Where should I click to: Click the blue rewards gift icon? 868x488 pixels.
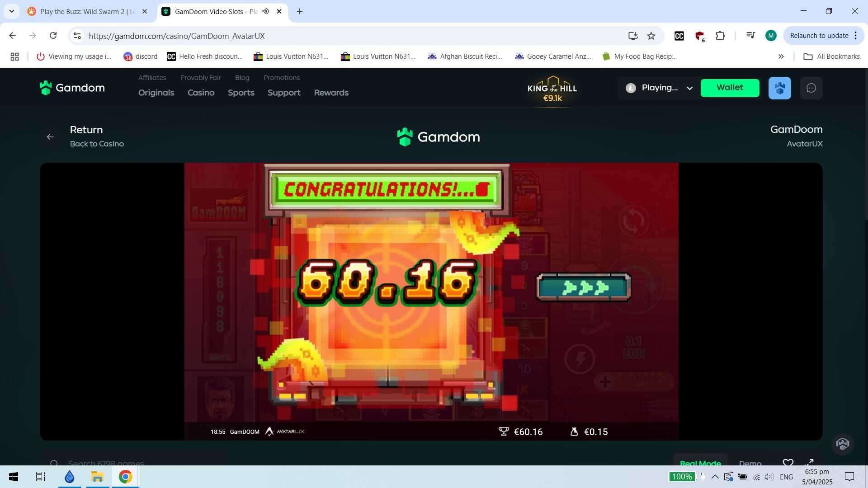[x=779, y=88]
